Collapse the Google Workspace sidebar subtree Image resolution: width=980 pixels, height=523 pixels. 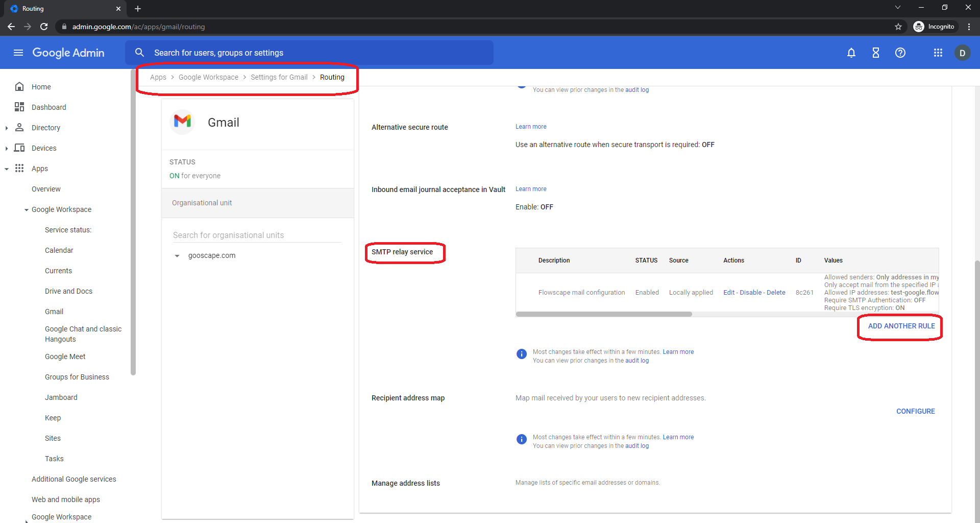(x=27, y=210)
